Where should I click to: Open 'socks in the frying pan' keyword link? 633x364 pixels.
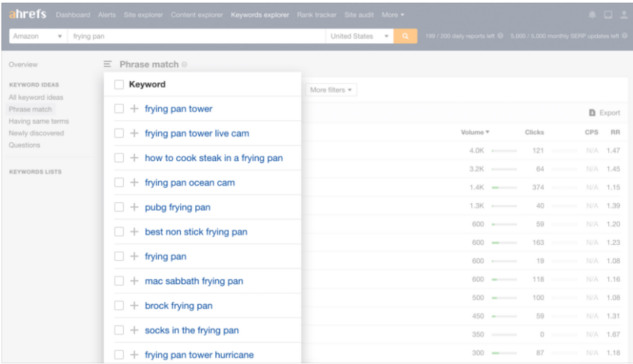pyautogui.click(x=192, y=331)
